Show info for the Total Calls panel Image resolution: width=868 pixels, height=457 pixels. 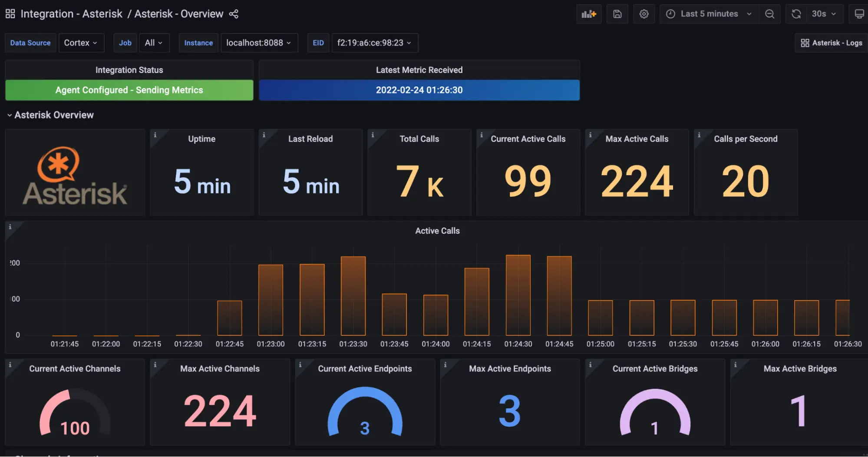373,135
